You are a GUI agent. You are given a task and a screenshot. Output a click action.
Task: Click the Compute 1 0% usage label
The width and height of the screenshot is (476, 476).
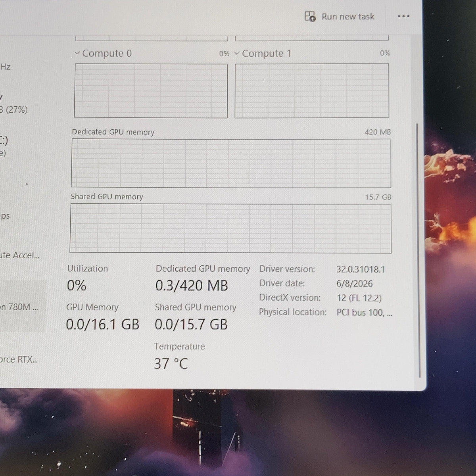(385, 53)
